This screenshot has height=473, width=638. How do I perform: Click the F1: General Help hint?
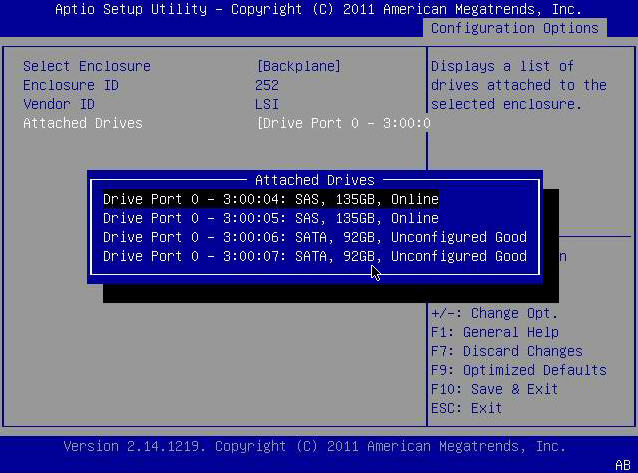pos(495,332)
